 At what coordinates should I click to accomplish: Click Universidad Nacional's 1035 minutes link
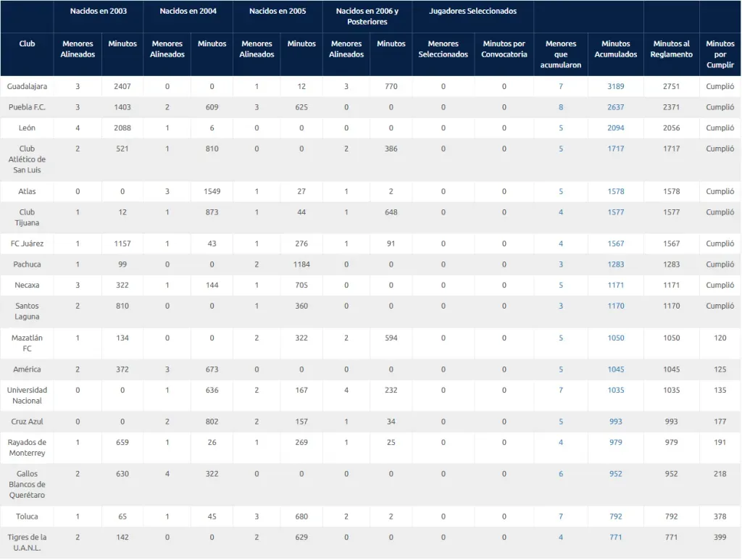[615, 390]
